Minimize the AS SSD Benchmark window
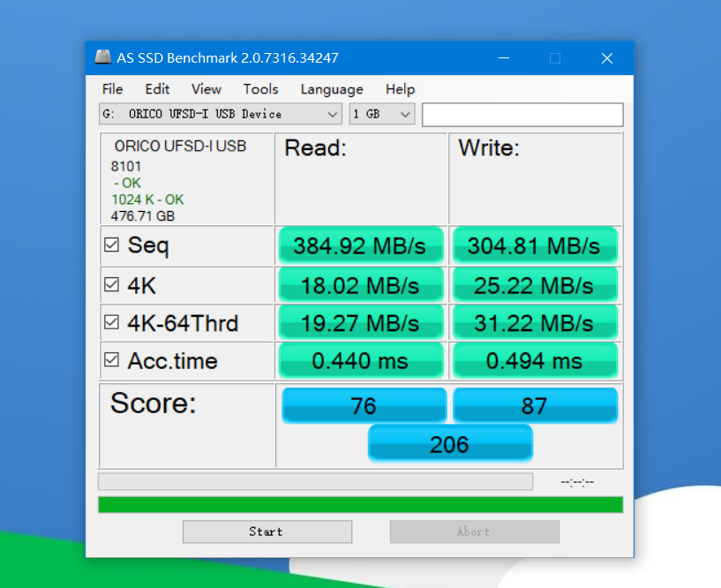Viewport: 721px width, 588px height. pos(504,58)
